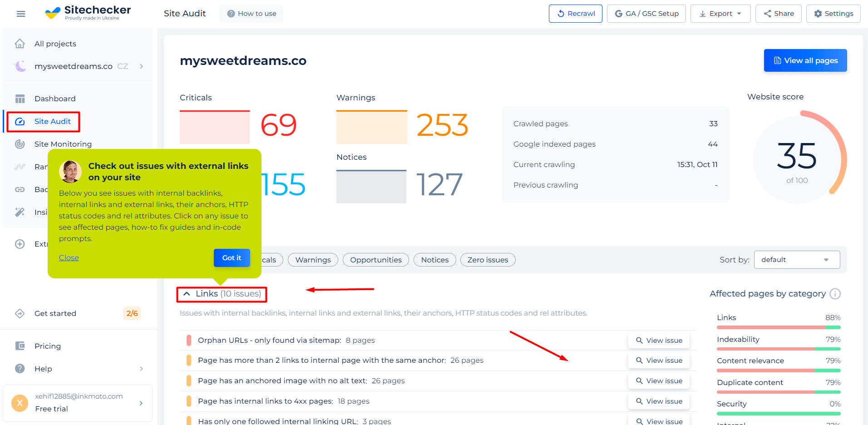Click the user avatar X icon
The width and height of the screenshot is (868, 425).
click(20, 403)
